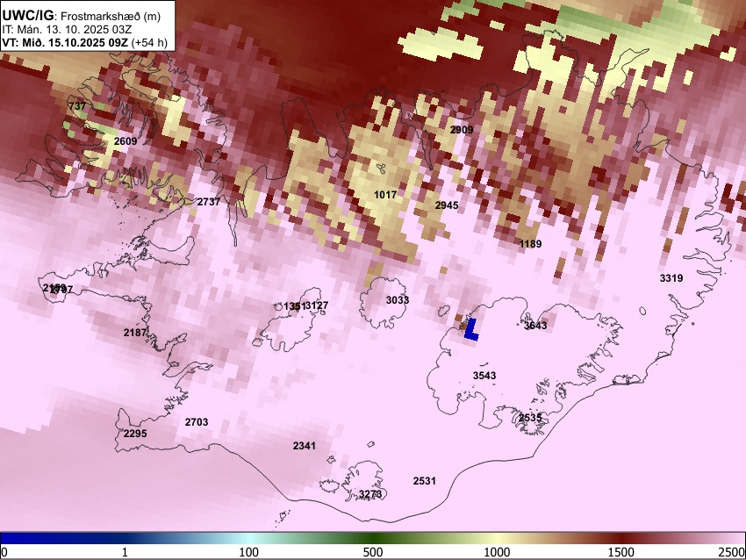746x560 pixels.
Task: Click the map value 2535
Action: pos(530,418)
